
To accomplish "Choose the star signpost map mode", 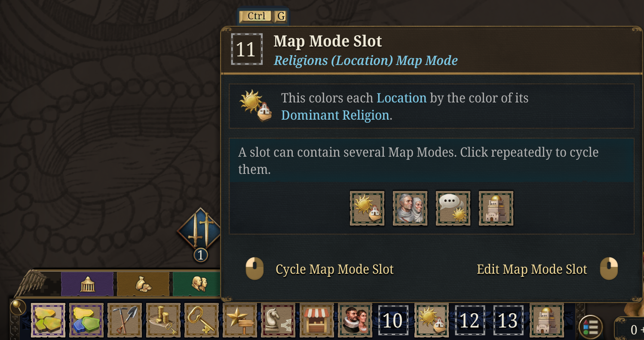I will pos(239,320).
